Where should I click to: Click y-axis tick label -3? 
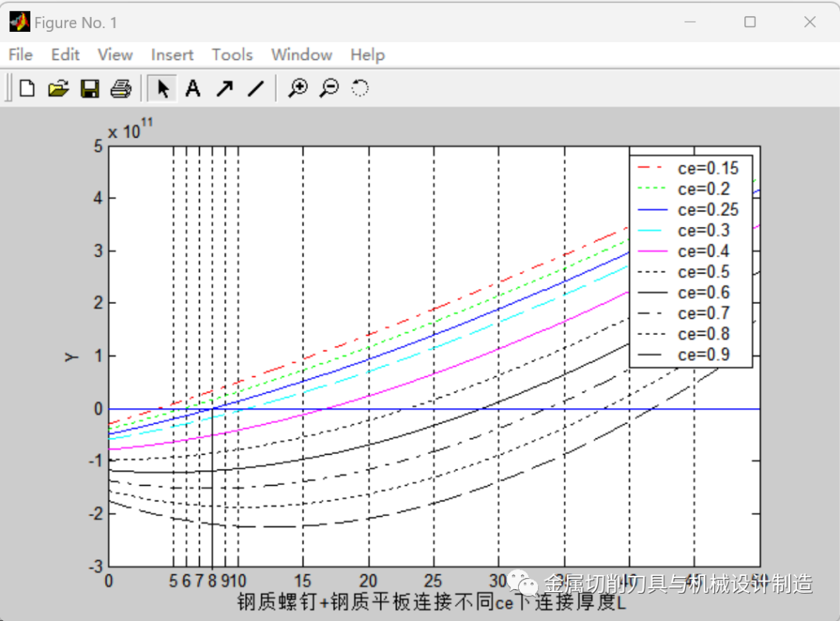(96, 567)
